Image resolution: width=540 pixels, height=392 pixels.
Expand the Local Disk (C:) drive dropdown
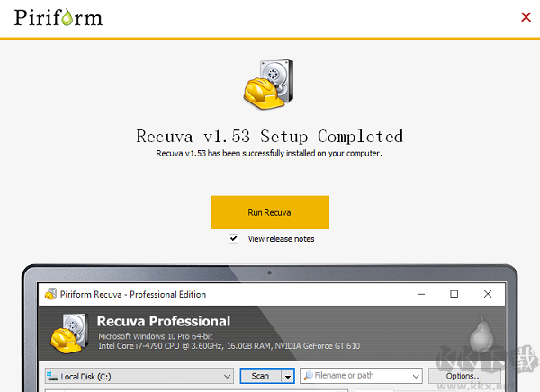227,376
